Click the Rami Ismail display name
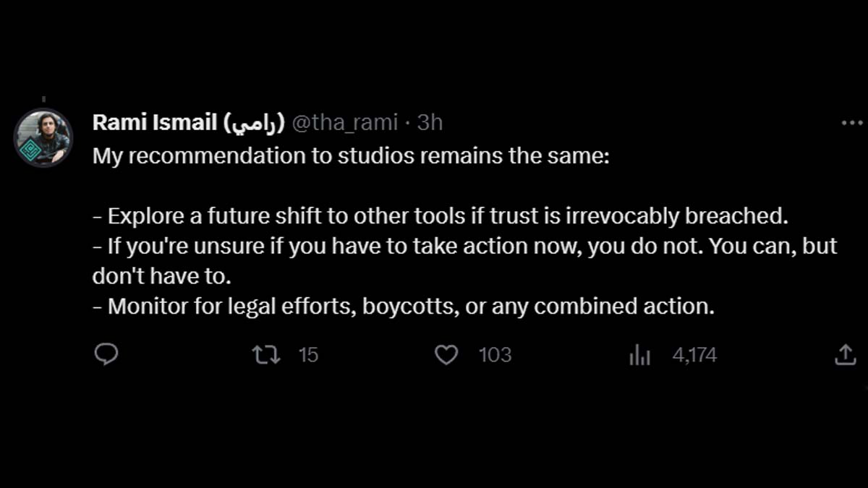Viewport: 868px width, 488px height. [x=153, y=123]
